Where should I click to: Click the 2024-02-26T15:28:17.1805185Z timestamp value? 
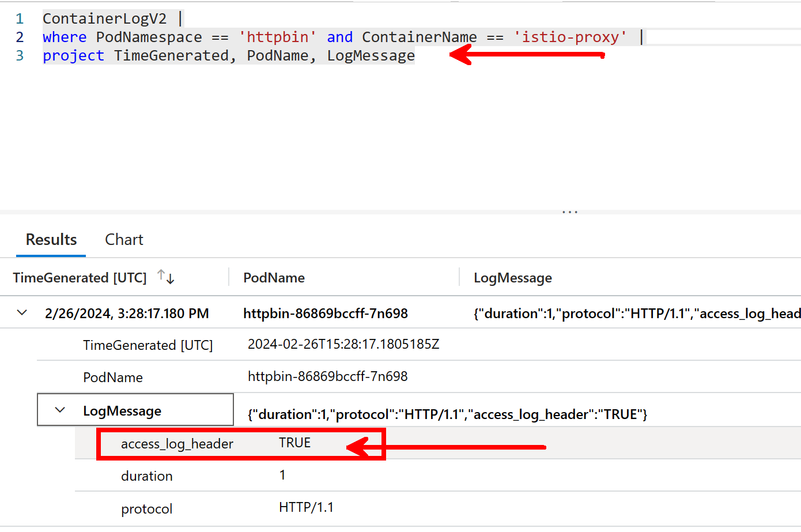[x=343, y=344]
